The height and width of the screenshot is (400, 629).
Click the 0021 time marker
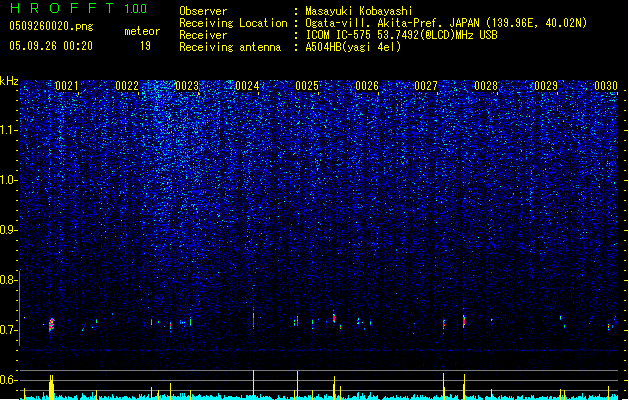click(x=67, y=86)
